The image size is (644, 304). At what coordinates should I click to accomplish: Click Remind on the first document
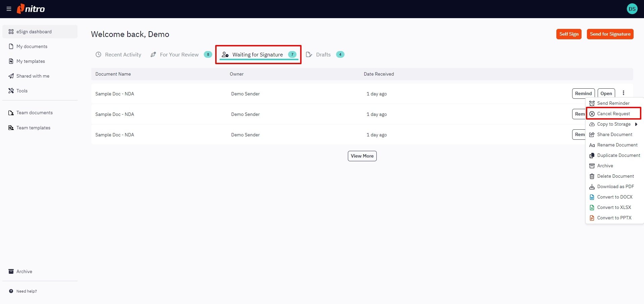click(583, 93)
